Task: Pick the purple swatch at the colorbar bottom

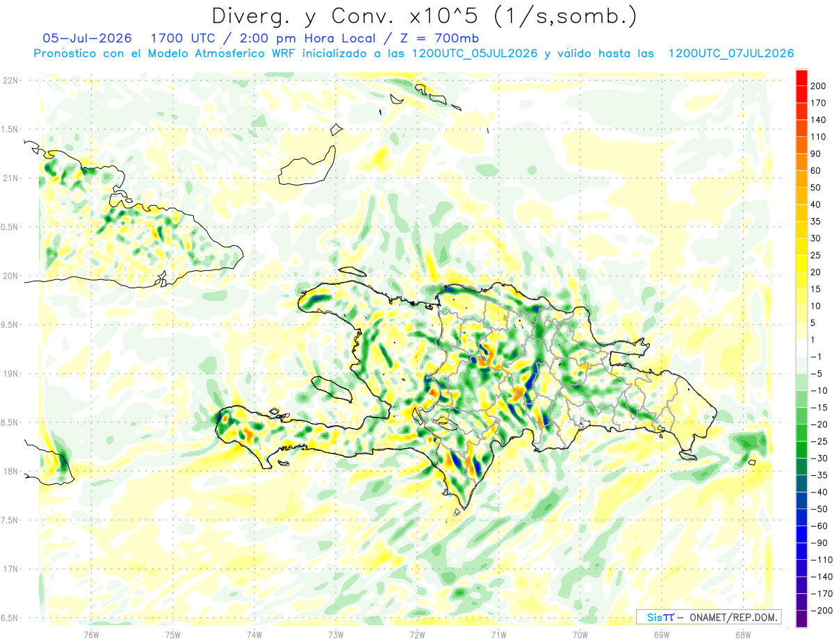Action: tap(801, 618)
